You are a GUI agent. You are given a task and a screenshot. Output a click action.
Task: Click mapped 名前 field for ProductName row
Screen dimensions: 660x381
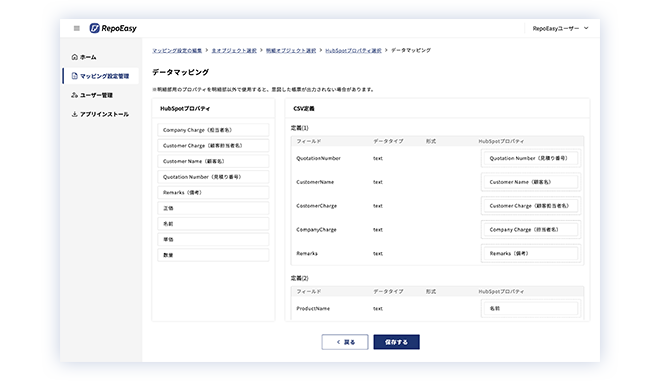(531, 308)
